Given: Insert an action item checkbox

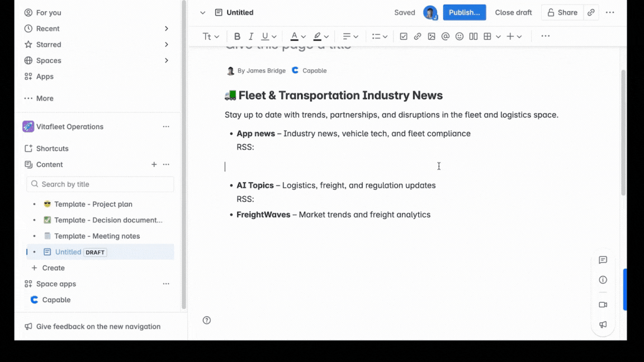Looking at the screenshot, I should [404, 36].
